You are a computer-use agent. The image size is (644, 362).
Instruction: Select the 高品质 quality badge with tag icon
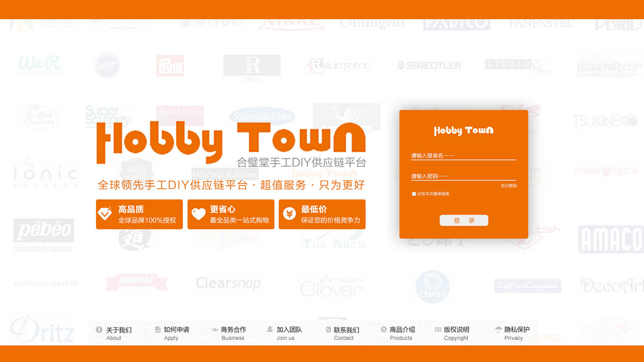tap(140, 215)
